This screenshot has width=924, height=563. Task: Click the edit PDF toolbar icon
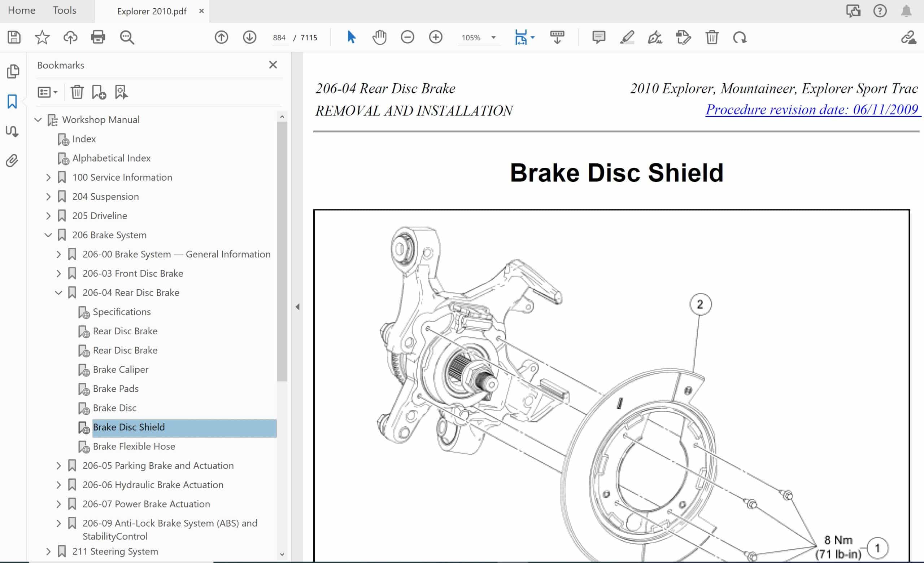(x=683, y=38)
